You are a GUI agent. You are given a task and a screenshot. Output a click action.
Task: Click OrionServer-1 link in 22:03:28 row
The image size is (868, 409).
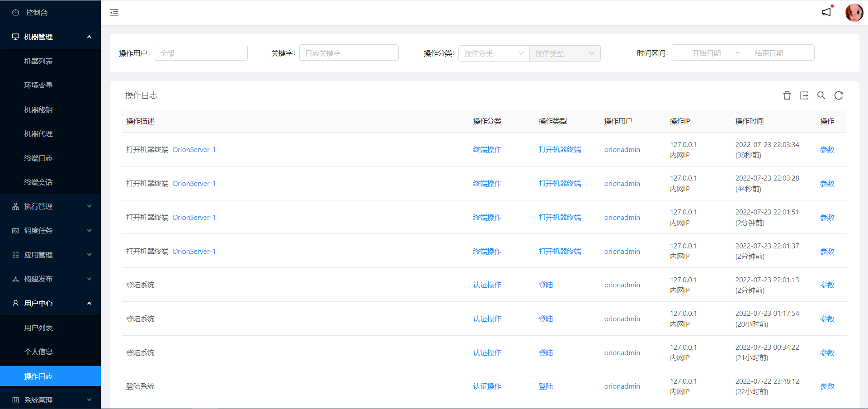194,184
